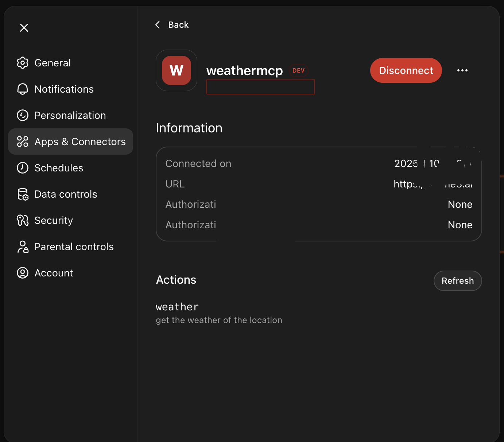
Task: Click the Apps & Connectors icon
Action: click(23, 141)
